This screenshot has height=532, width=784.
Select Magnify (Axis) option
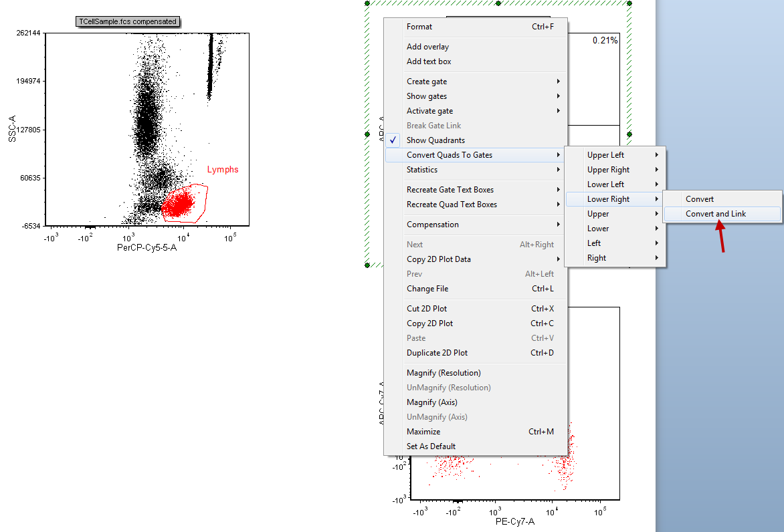coord(432,402)
